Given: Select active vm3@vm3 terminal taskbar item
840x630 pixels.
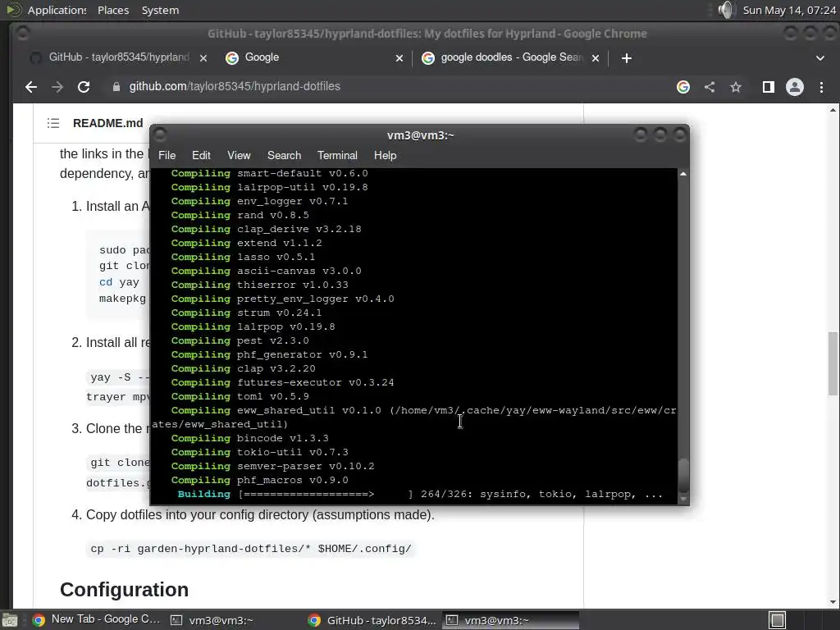Looking at the screenshot, I should click(510, 620).
